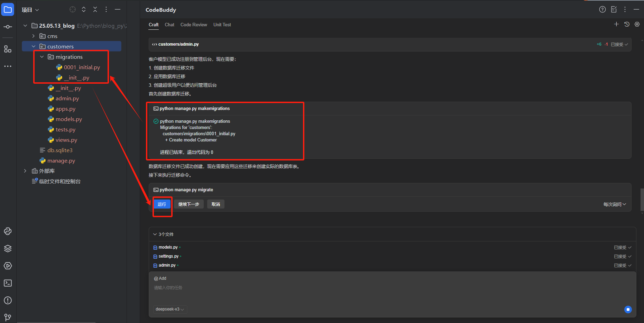Hide the project panel

click(118, 10)
